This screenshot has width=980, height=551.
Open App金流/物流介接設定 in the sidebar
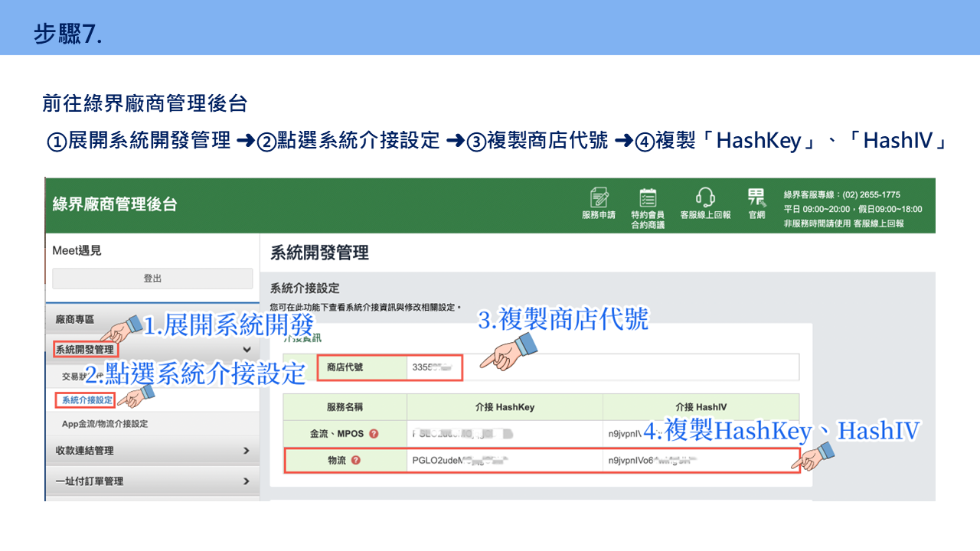(x=105, y=424)
